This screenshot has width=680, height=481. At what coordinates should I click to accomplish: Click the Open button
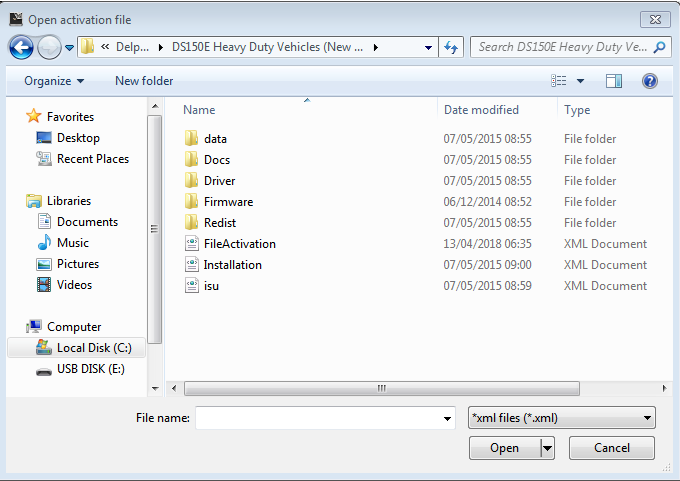coord(505,448)
